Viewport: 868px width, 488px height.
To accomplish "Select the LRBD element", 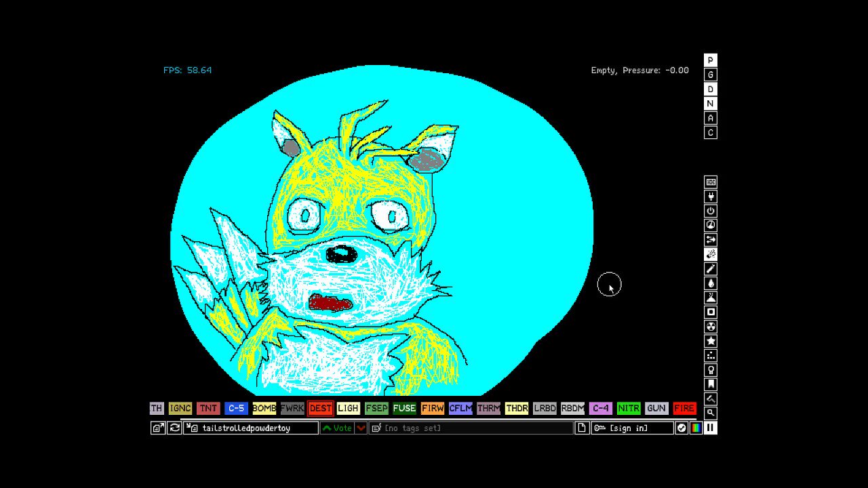I will click(545, 408).
